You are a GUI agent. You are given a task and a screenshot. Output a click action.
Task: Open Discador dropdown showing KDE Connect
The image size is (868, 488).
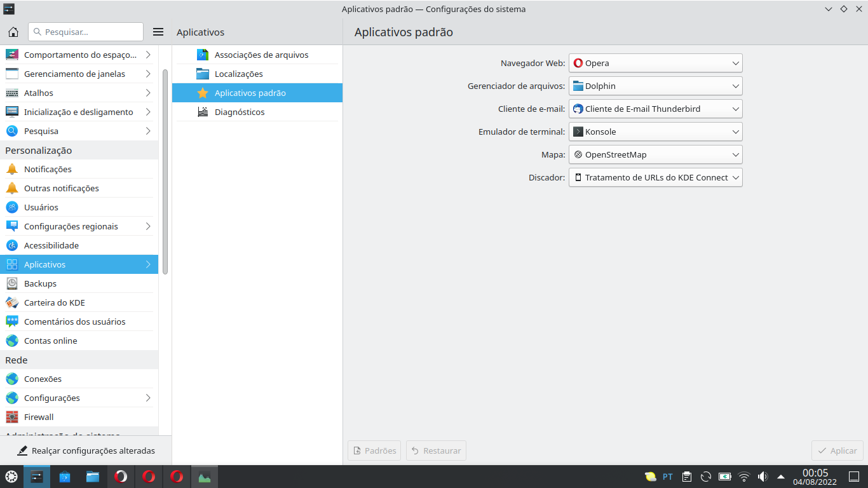point(656,177)
